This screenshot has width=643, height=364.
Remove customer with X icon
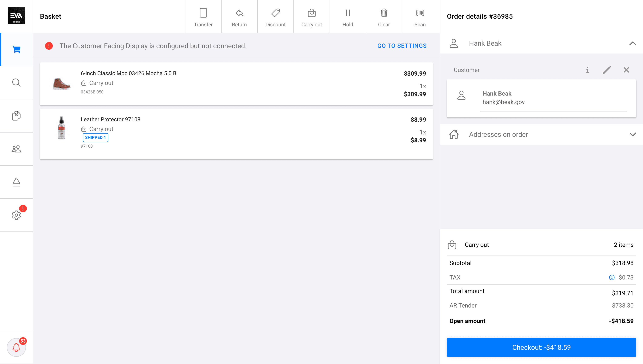click(x=626, y=70)
